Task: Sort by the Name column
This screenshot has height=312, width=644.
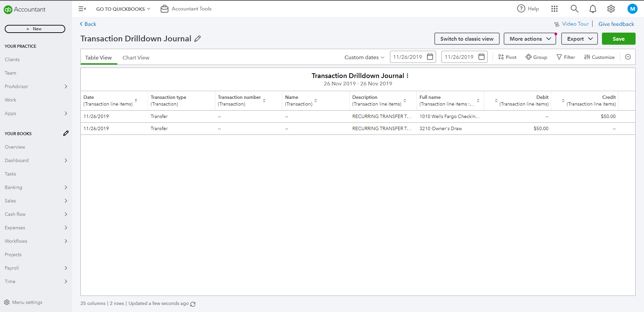Action: click(316, 101)
